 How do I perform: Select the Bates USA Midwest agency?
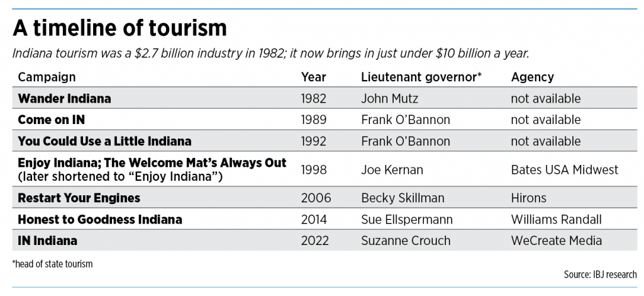pos(565,169)
